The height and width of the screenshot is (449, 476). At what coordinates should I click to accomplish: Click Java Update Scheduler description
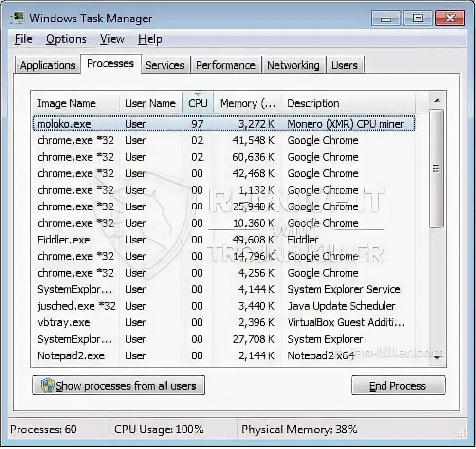point(342,306)
